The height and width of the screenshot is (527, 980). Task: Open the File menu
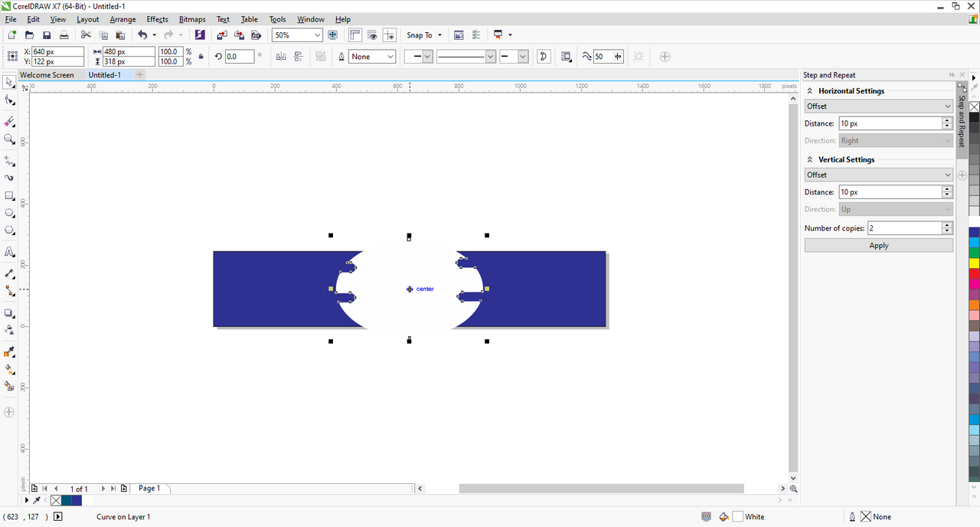point(11,19)
